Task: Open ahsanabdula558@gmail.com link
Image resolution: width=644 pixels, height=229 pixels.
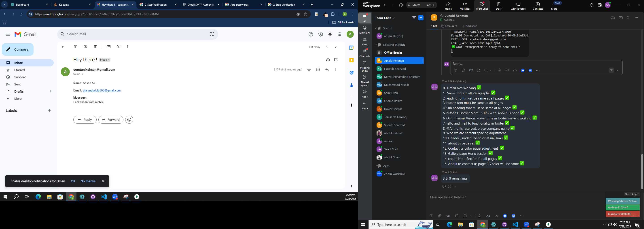Action: (102, 91)
